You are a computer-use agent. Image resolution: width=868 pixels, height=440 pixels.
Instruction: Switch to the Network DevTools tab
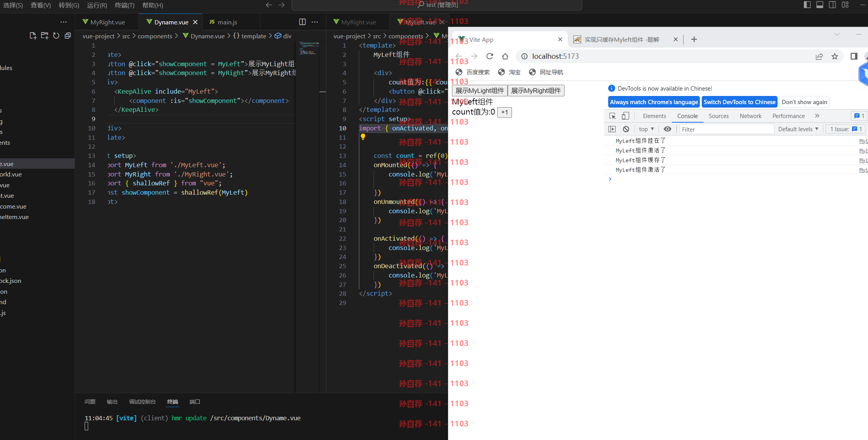point(750,116)
